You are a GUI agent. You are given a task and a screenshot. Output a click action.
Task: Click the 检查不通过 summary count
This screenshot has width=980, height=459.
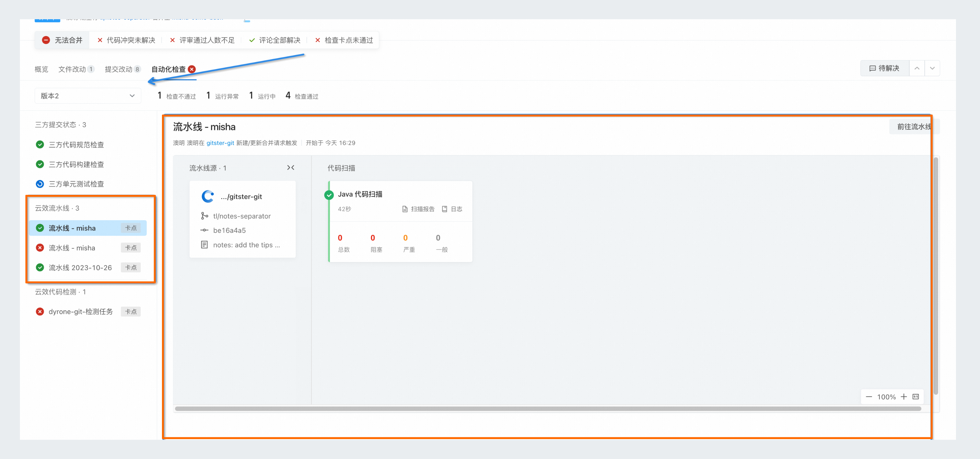176,96
